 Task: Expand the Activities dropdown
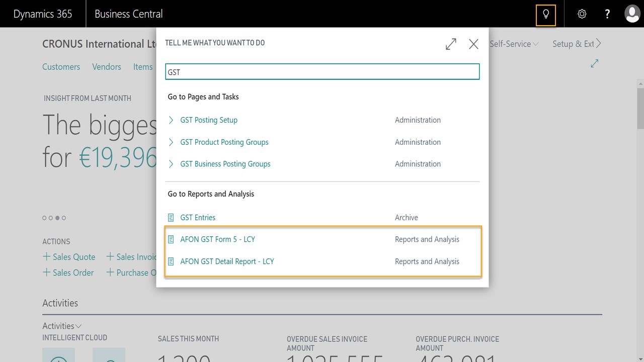[x=62, y=326]
